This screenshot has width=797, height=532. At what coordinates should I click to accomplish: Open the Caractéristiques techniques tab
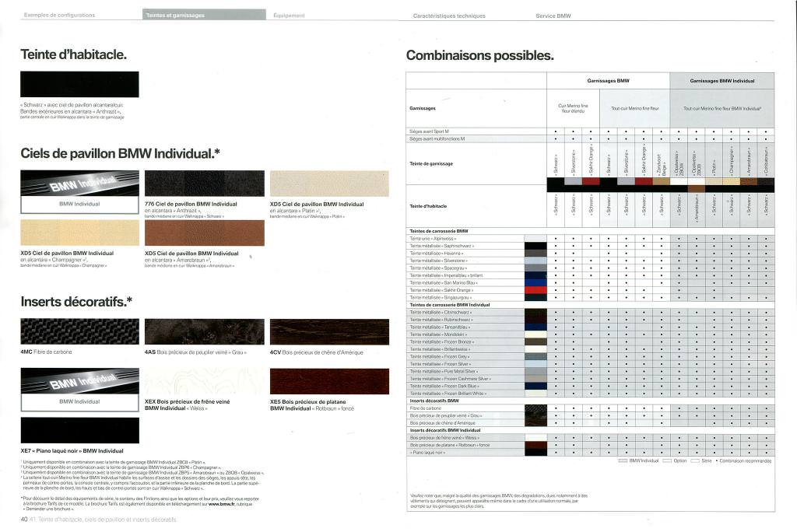[x=449, y=16]
